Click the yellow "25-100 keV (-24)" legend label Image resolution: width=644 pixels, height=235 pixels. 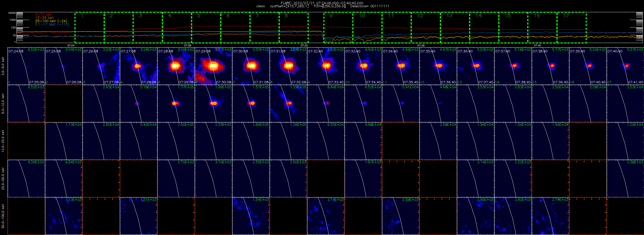coord(51,21)
